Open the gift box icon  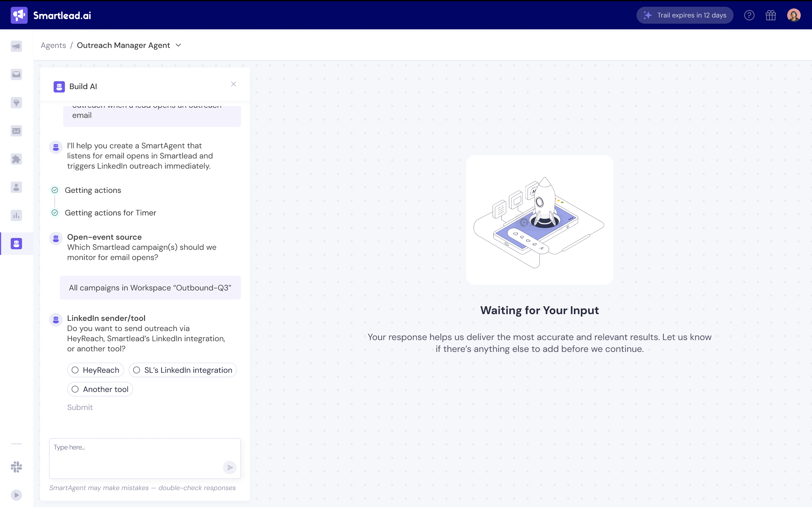pos(771,16)
